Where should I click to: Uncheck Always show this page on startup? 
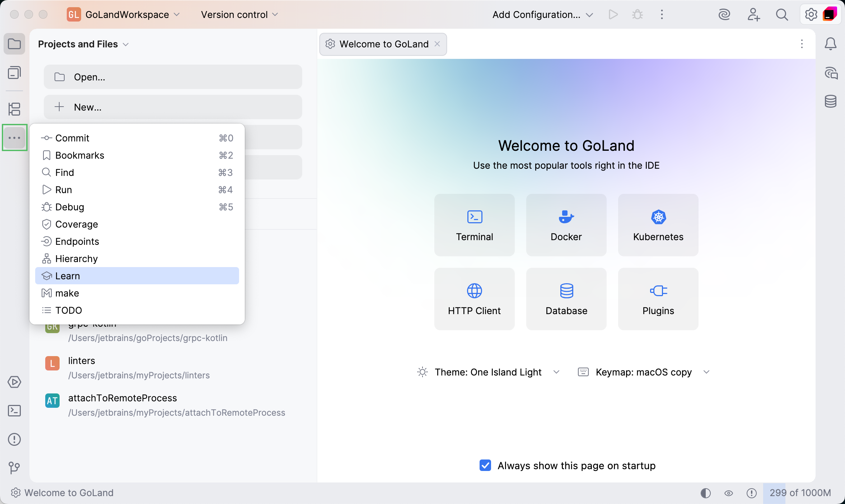[x=485, y=466]
